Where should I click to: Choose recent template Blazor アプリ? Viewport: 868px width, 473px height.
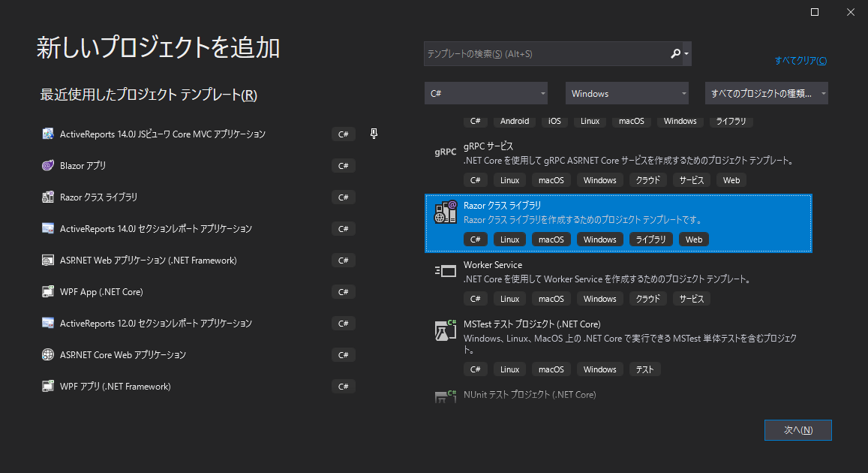[x=83, y=166]
